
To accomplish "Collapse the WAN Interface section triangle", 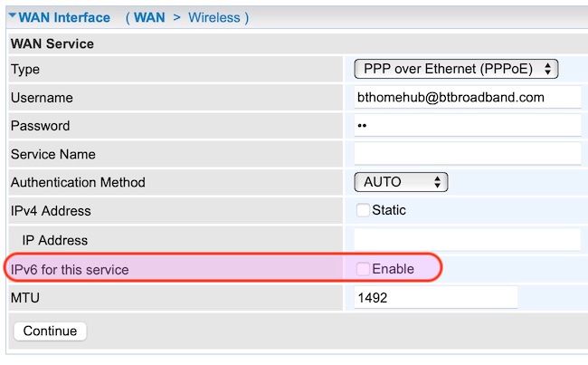I will (x=12, y=17).
